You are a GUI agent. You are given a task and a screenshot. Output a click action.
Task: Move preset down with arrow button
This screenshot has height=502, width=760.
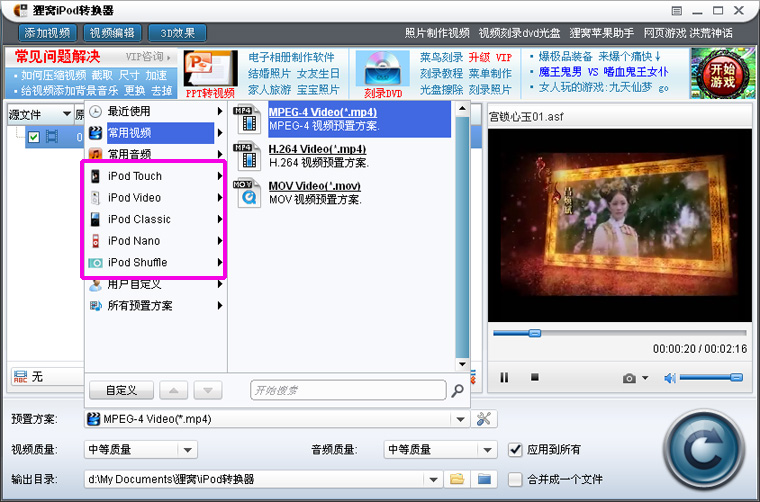click(x=208, y=390)
